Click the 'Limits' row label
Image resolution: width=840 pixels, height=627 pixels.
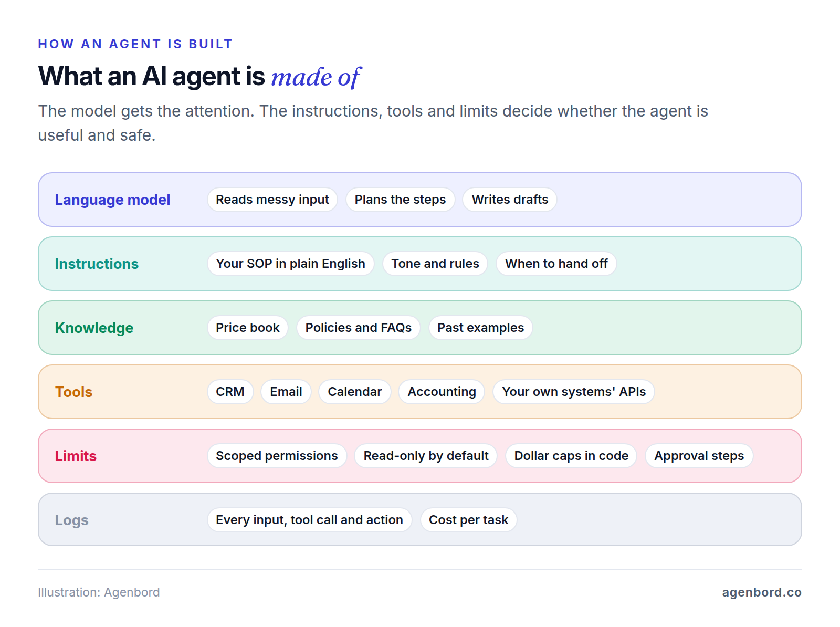pos(76,456)
